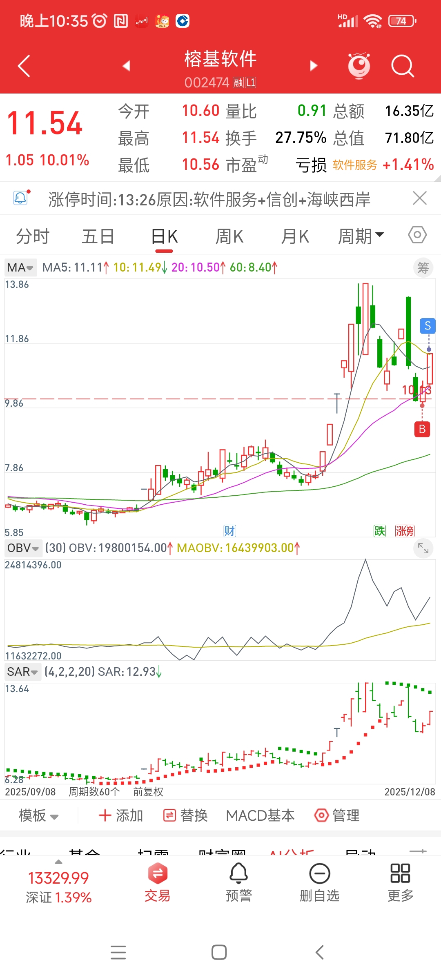Select the 日K daily candlestick tab

(165, 236)
